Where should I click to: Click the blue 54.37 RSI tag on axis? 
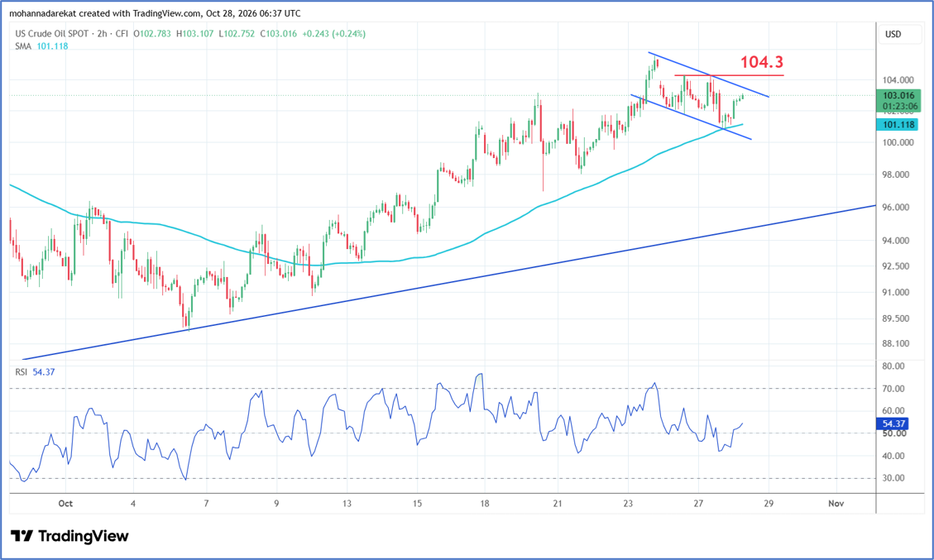tap(893, 424)
